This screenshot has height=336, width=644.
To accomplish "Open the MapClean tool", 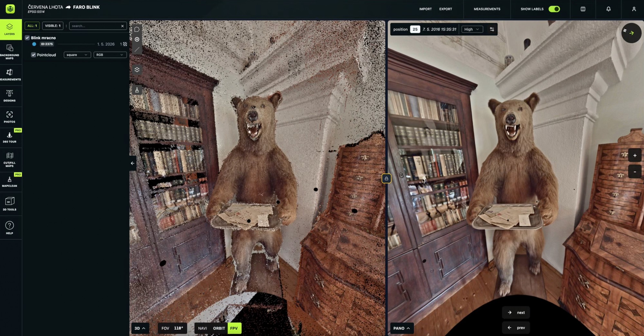I will [x=10, y=182].
